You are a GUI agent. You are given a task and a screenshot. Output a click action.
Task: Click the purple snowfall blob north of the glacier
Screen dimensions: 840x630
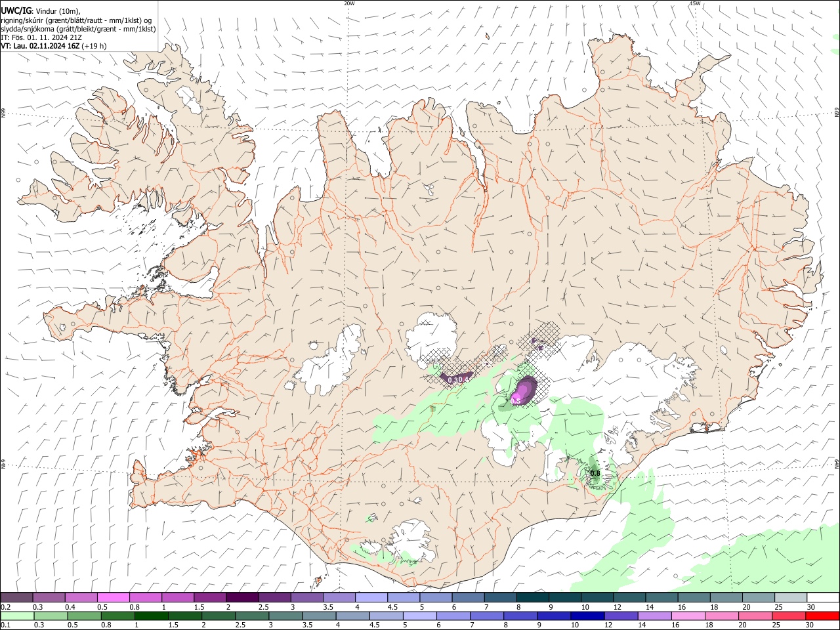coord(523,391)
